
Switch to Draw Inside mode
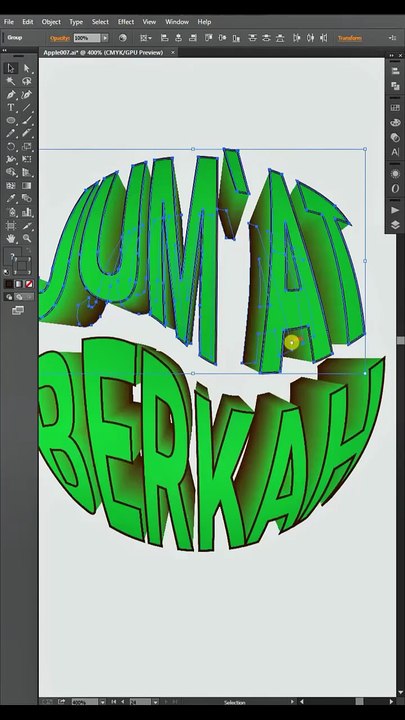pos(29,297)
